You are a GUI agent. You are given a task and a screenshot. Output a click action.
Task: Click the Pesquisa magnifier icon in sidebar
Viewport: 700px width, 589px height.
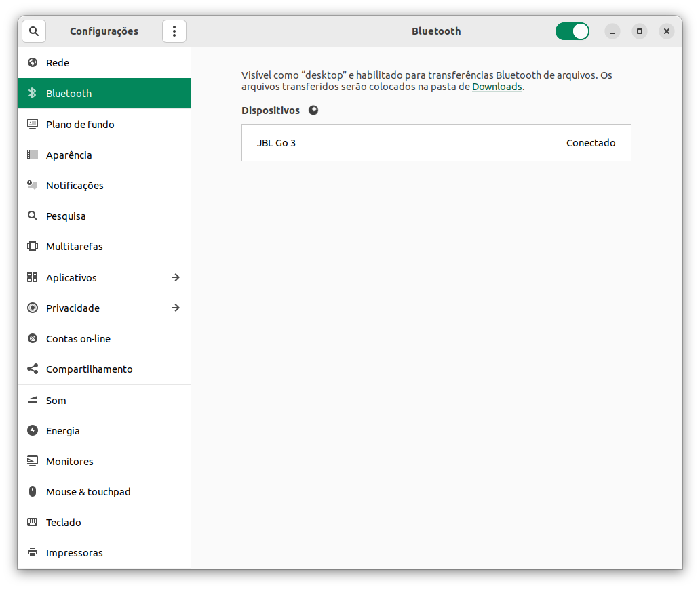point(33,216)
